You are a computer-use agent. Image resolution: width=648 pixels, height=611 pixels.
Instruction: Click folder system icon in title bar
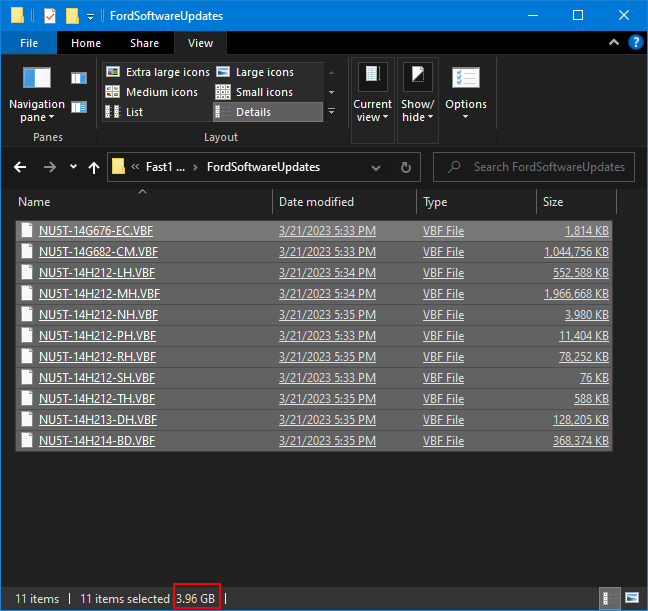pyautogui.click(x=17, y=16)
